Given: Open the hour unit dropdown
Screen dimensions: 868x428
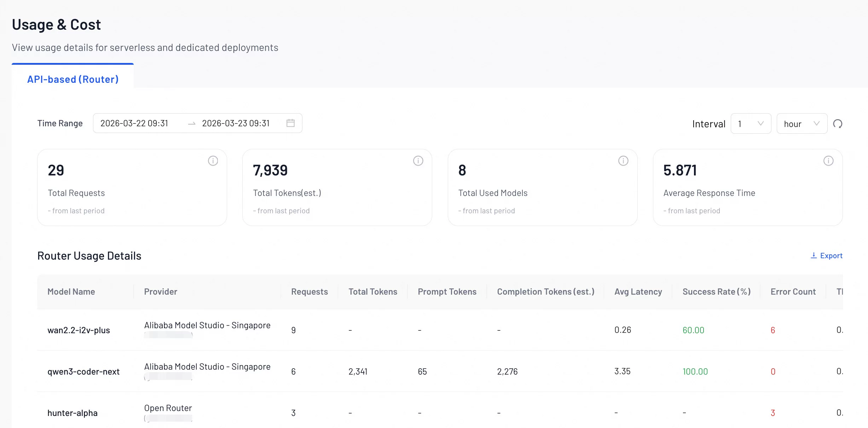Looking at the screenshot, I should [x=802, y=123].
